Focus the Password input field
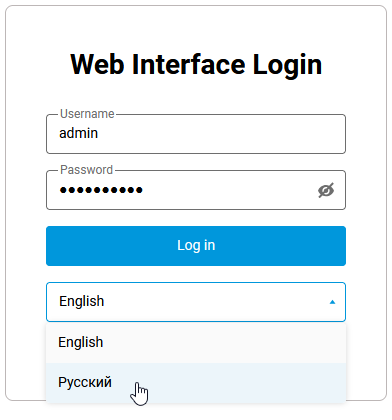 [x=196, y=190]
